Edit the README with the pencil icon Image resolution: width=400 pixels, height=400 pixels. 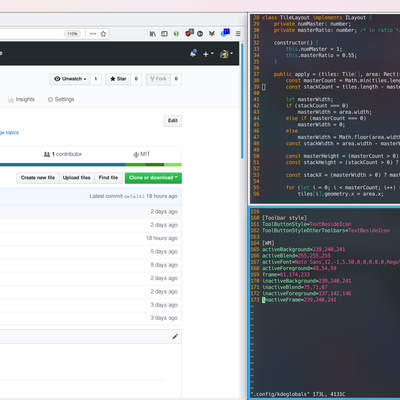tap(175, 337)
